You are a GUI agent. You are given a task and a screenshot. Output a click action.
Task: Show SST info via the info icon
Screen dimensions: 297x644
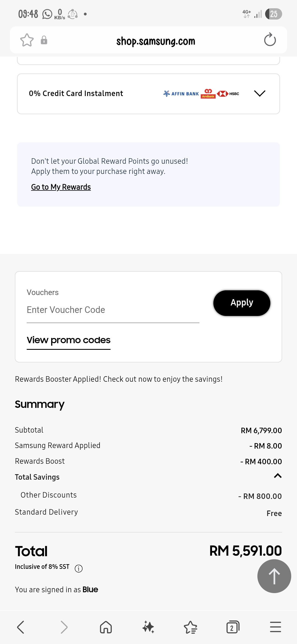coord(79,568)
